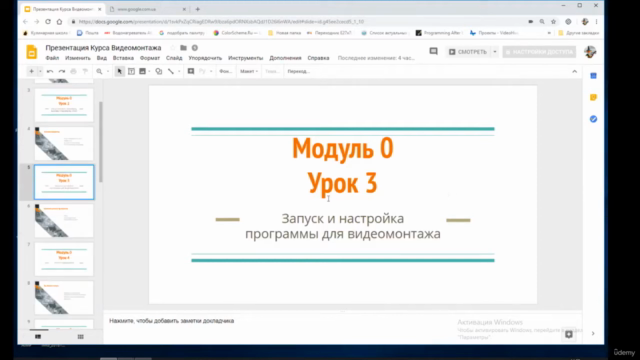Star the presentation with the star icon
The width and height of the screenshot is (640, 360).
coord(173,48)
